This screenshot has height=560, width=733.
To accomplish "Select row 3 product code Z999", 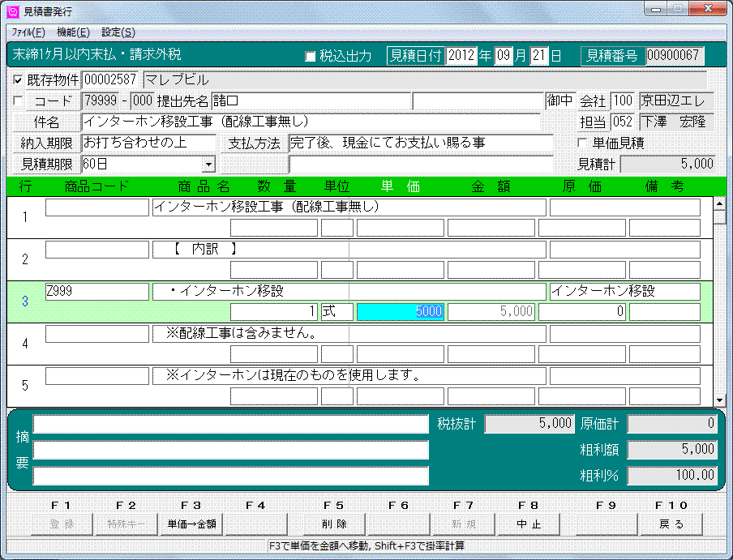I will tap(97, 292).
